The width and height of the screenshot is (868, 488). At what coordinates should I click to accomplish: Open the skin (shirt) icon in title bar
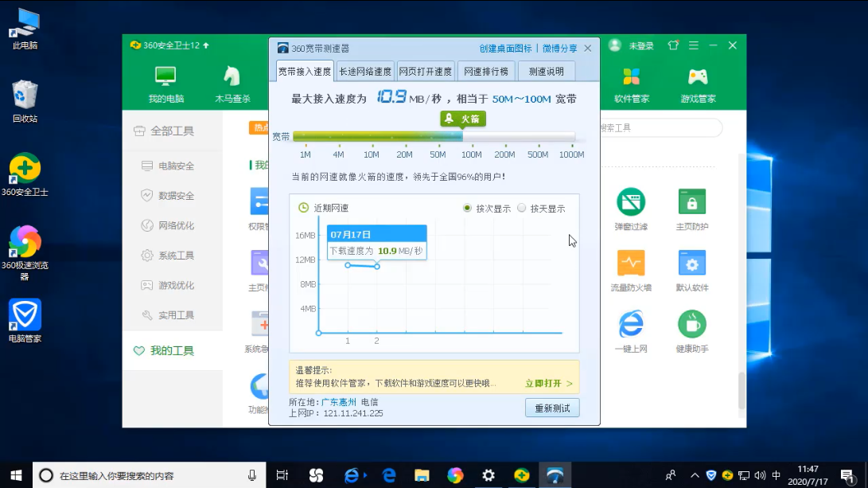click(673, 45)
